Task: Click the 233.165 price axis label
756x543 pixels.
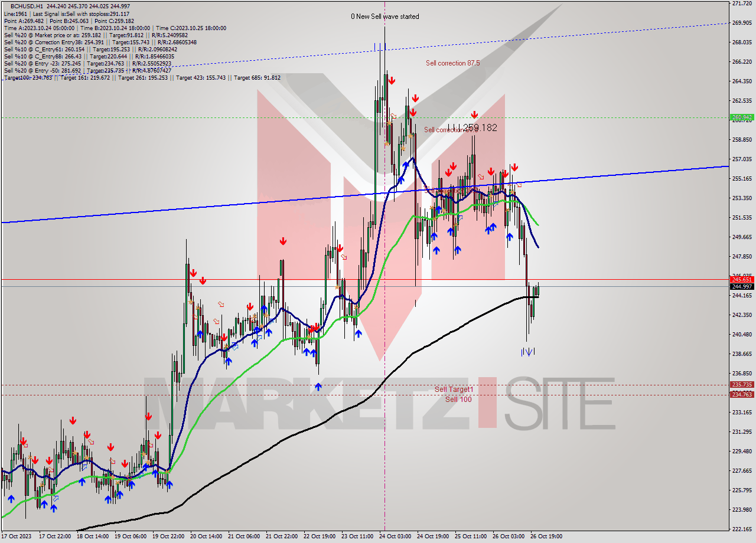Action: coord(741,412)
